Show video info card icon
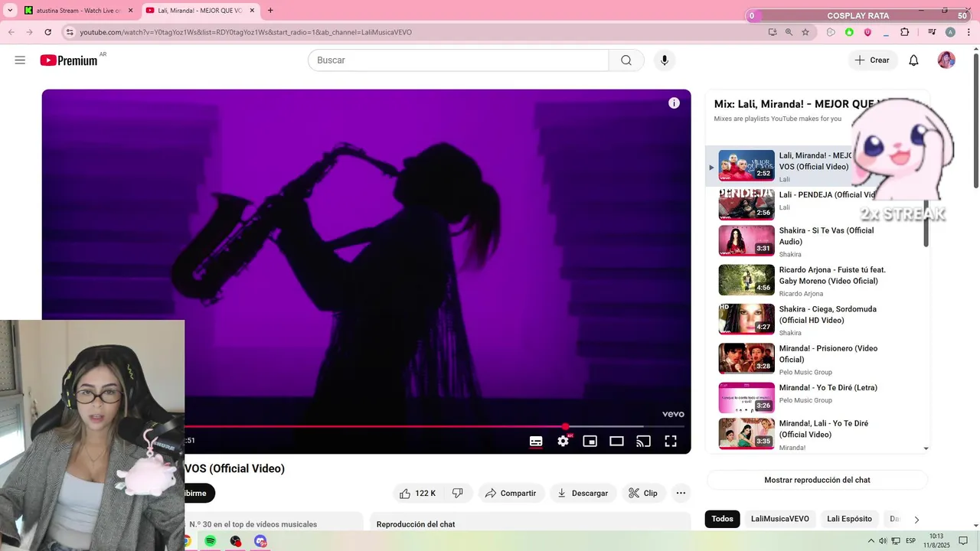This screenshot has height=551, width=980. (x=674, y=103)
